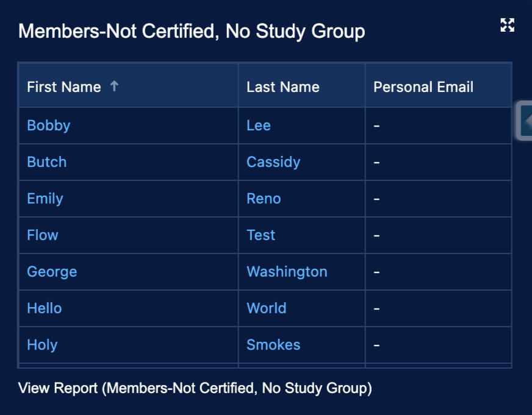This screenshot has height=415, width=532.
Task: Click the Hello first name link
Action: 45,308
